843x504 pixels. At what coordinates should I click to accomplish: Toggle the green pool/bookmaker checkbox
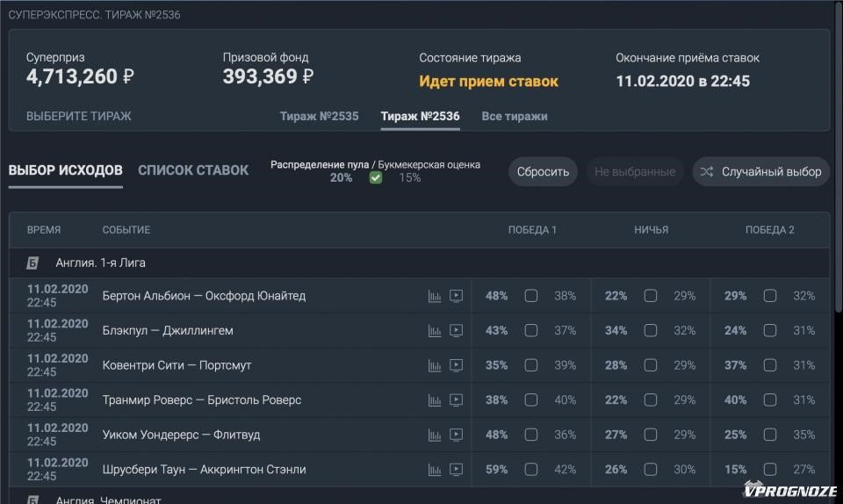coord(376,178)
